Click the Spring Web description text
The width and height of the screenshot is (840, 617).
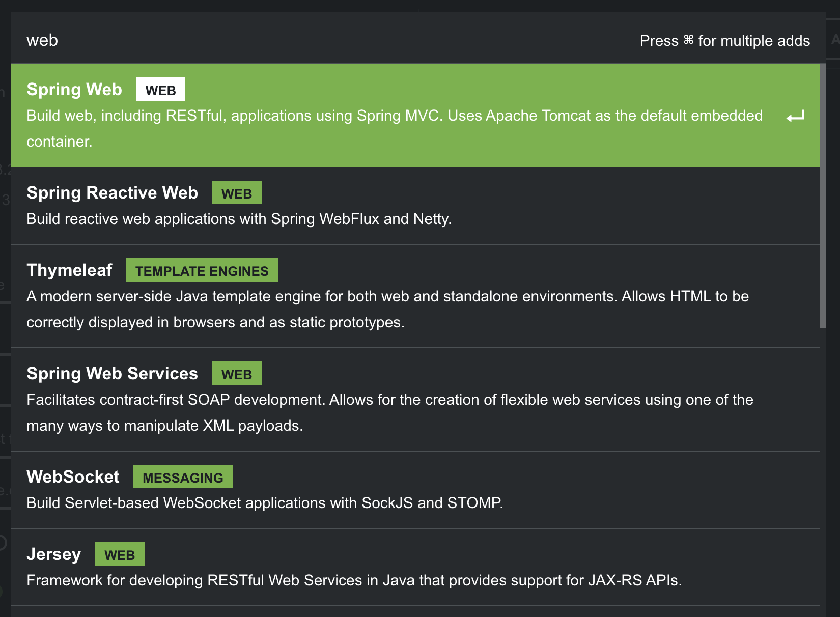[395, 129]
